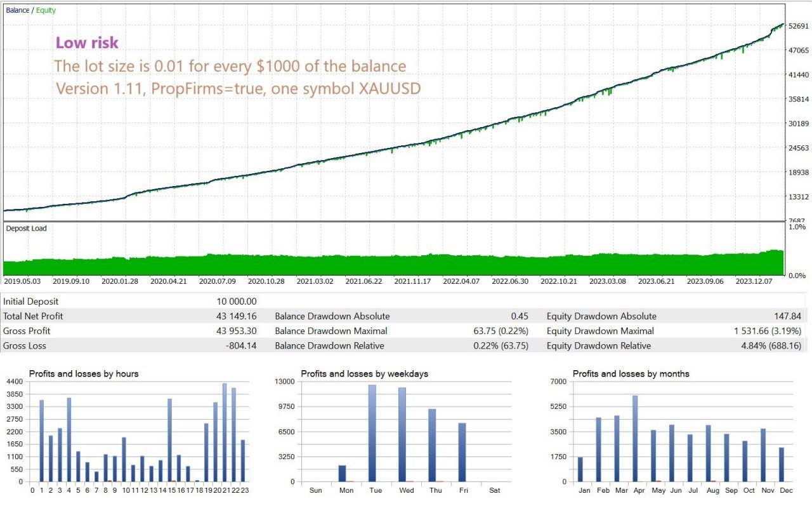Screen dimensions: 812x508
Task: Select the 2019.05.03 date on the timeline
Action: click(x=23, y=281)
